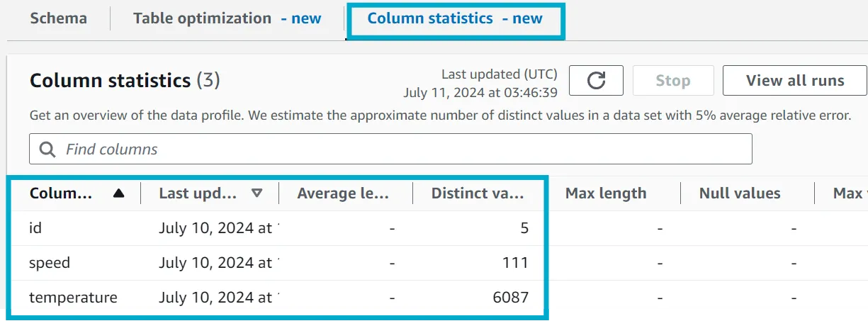Click the id row last updated date

219,228
